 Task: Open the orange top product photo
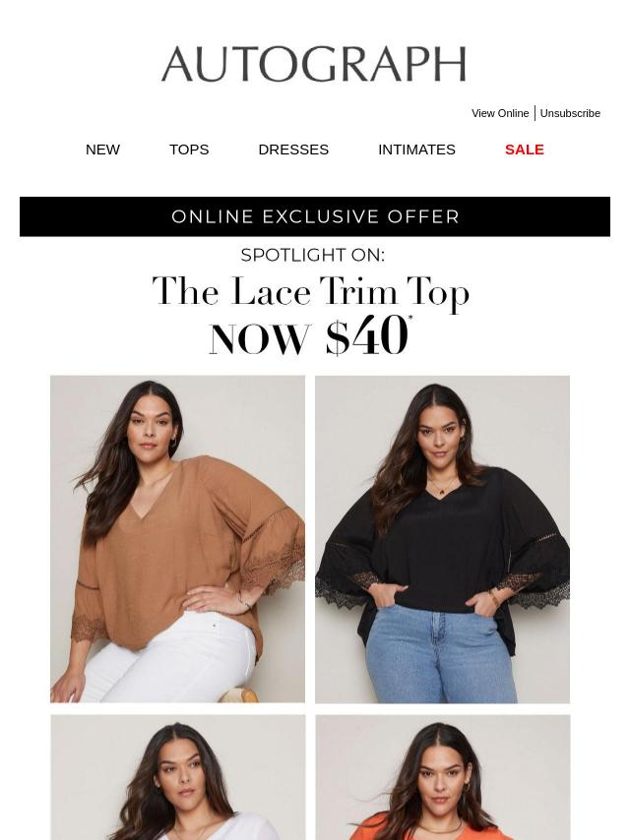point(443,777)
